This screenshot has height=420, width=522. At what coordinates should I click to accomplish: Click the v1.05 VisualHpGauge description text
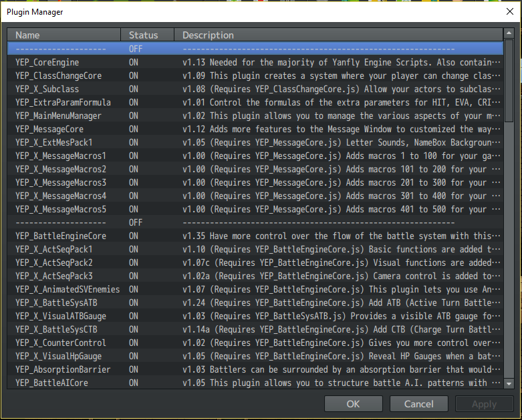click(342, 356)
